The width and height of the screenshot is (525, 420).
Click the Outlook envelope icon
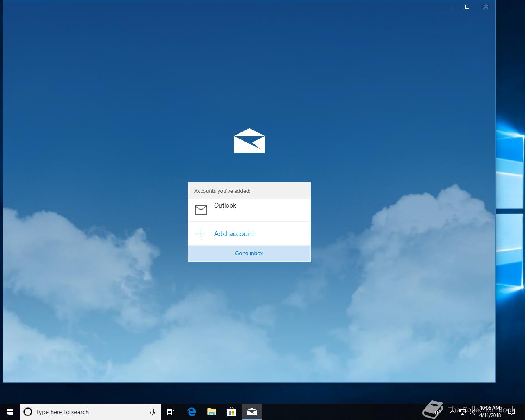(201, 210)
